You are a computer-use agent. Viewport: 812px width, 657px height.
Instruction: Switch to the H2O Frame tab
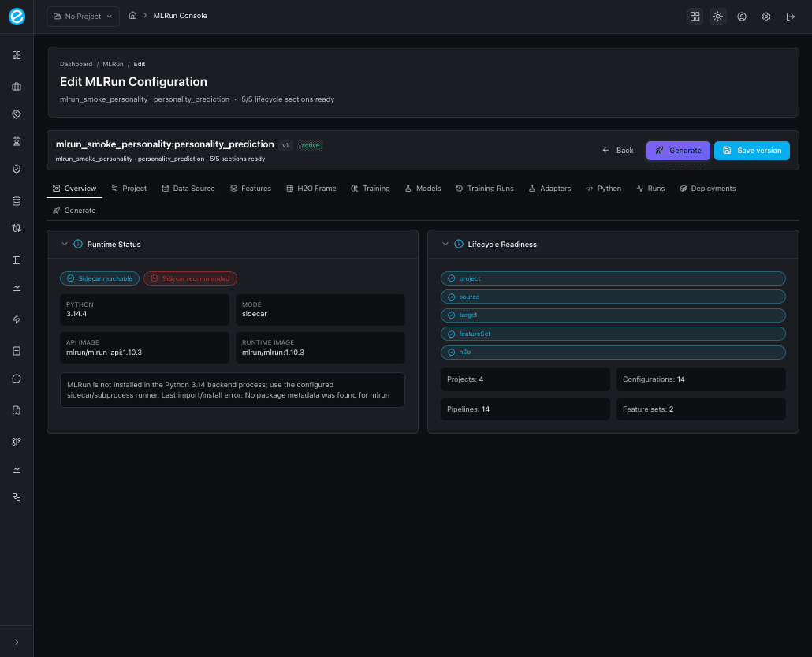click(311, 188)
